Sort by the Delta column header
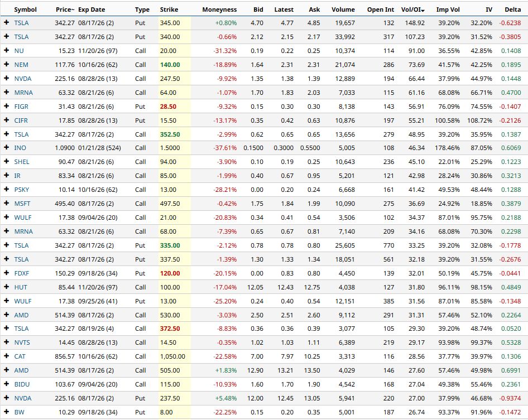Image resolution: width=528 pixels, height=420 pixels. [x=512, y=9]
